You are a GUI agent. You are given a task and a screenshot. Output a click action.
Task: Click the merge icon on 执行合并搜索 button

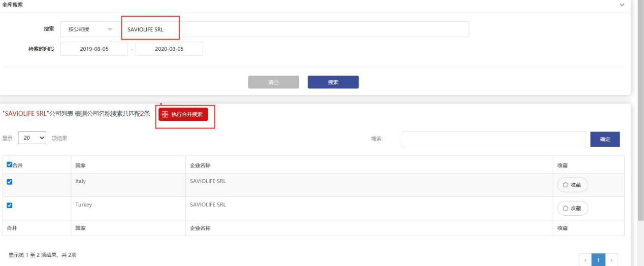pyautogui.click(x=165, y=115)
